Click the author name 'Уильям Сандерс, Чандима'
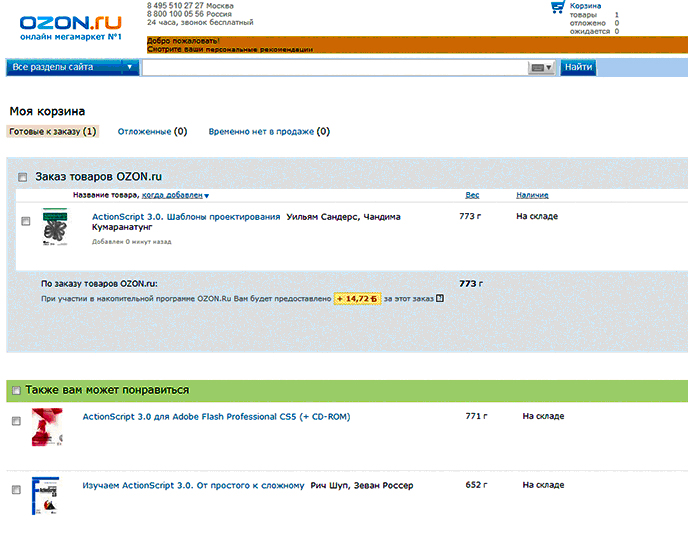The width and height of the screenshot is (688, 536). coord(344,217)
